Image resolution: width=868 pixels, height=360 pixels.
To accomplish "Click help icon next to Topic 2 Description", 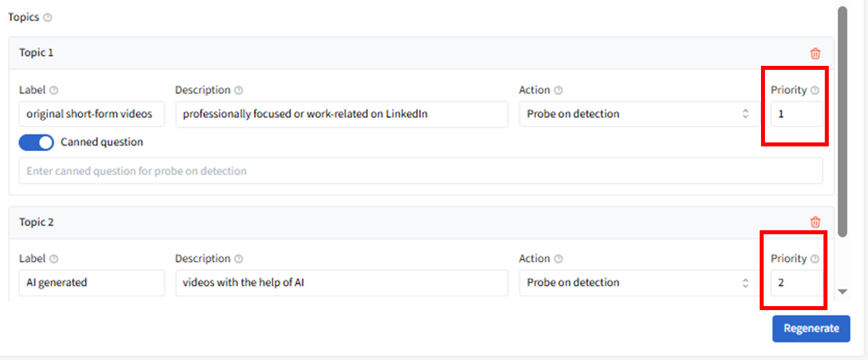I will [239, 259].
